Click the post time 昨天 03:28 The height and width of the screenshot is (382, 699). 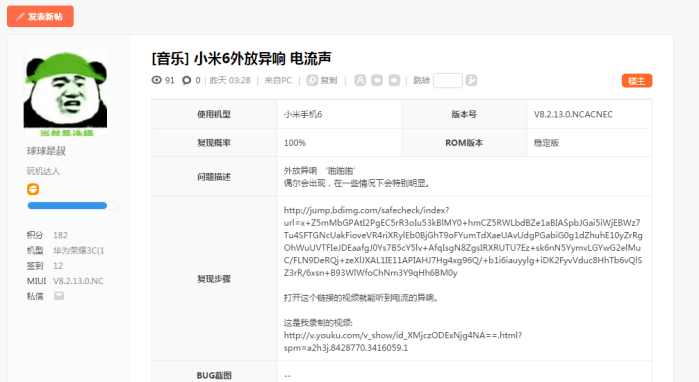(230, 80)
